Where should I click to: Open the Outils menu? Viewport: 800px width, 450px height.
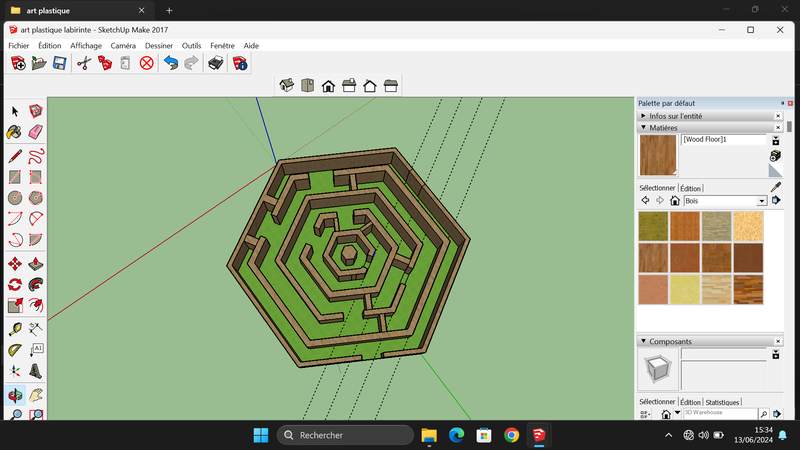(191, 45)
